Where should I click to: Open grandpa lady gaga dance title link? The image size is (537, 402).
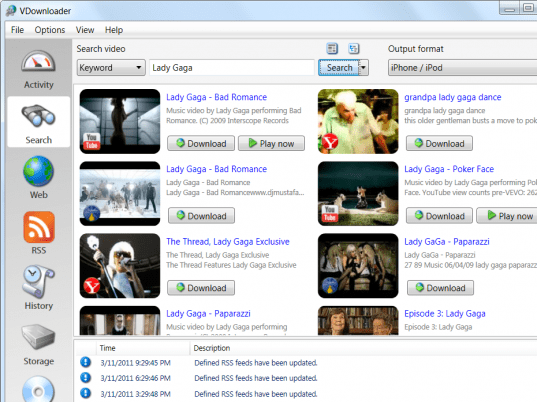[452, 97]
